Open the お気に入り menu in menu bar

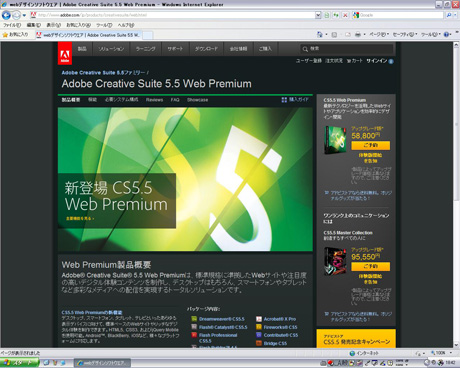78,25
